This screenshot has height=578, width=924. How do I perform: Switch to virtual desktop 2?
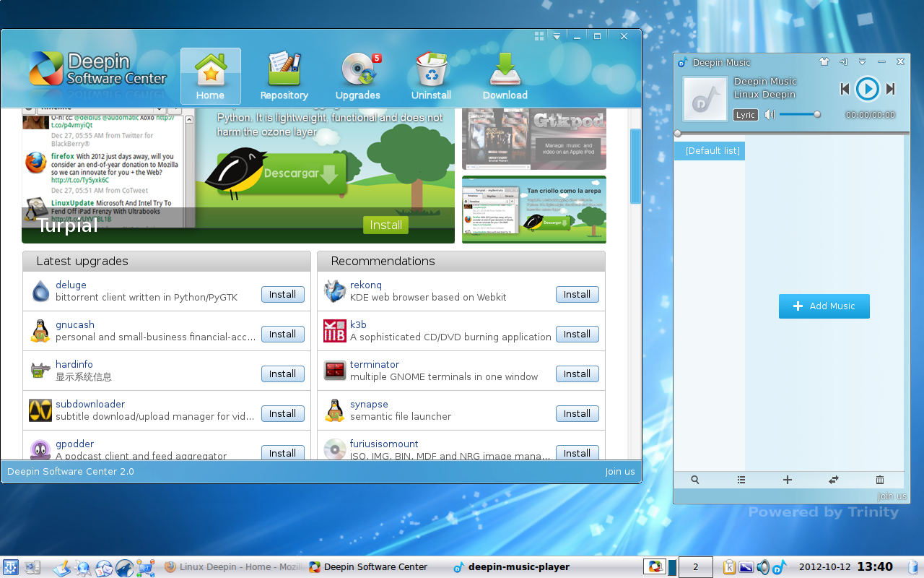(x=696, y=567)
